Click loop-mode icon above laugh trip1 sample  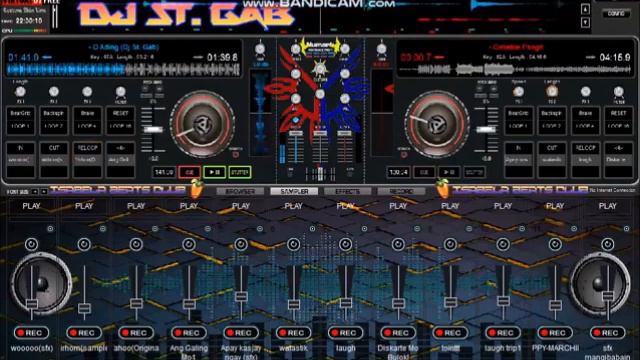pyautogui.click(x=503, y=244)
